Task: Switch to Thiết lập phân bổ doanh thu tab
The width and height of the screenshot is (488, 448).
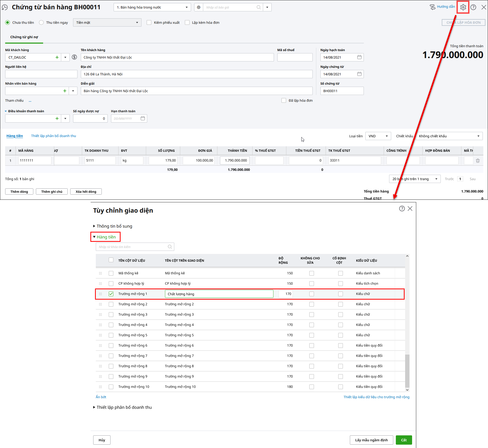Action: pos(53,136)
